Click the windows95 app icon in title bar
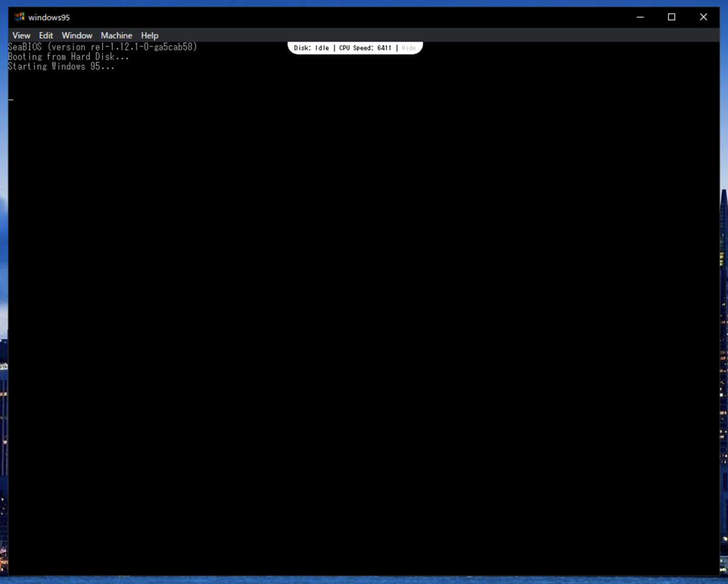The image size is (728, 584). 19,17
